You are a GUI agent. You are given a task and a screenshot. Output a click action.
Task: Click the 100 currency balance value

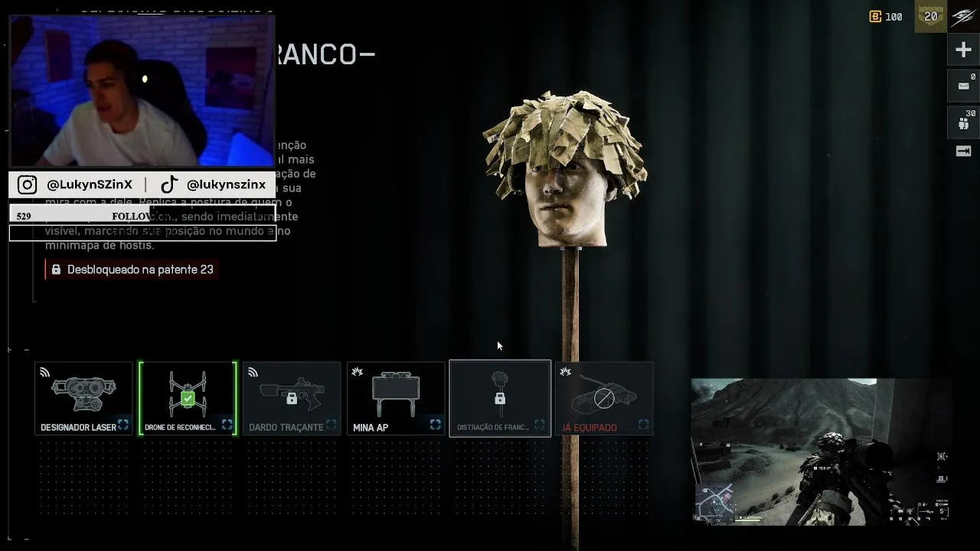pyautogui.click(x=893, y=17)
